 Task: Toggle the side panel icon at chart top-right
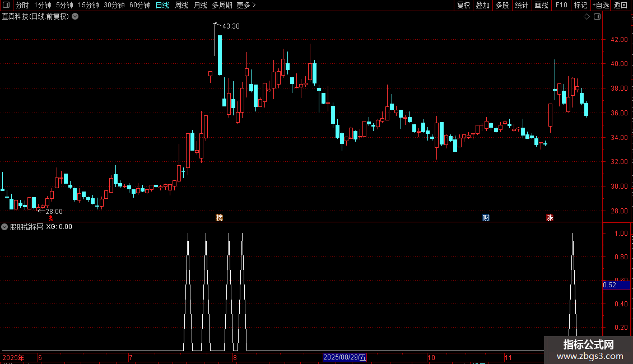(597, 17)
